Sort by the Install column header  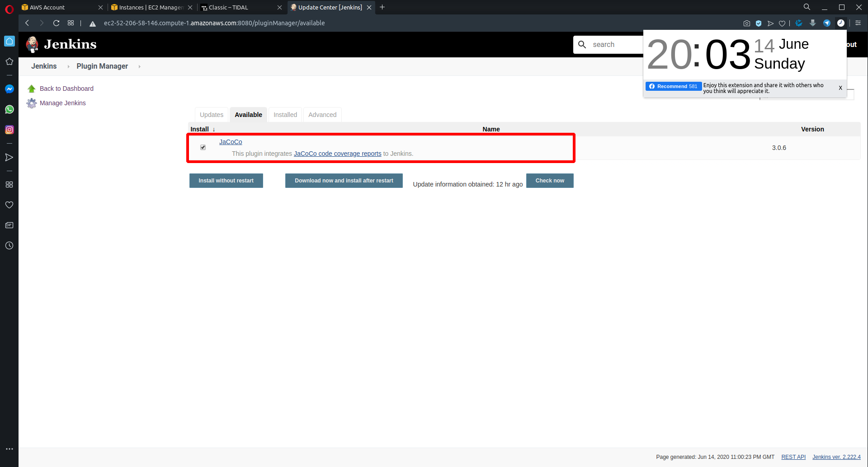(x=203, y=129)
